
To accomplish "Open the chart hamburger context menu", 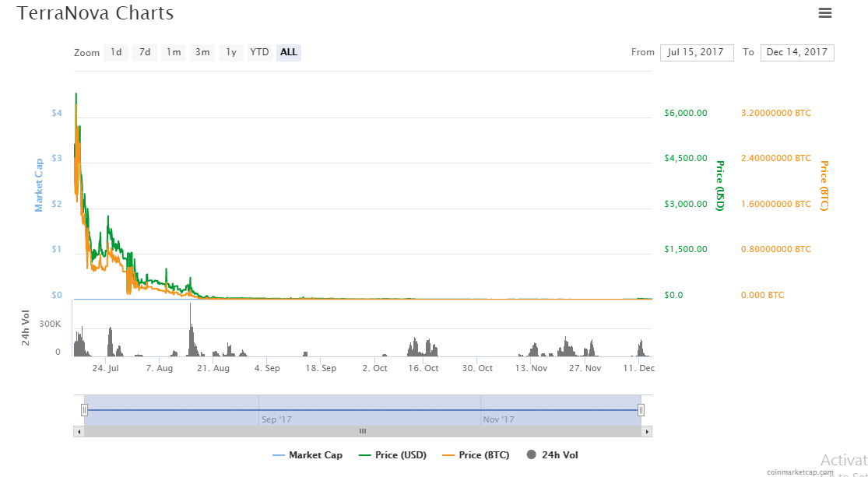I will coord(825,12).
